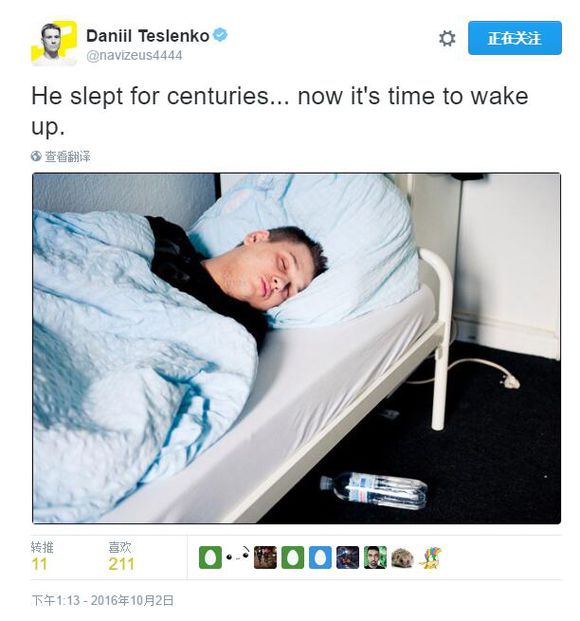The width and height of the screenshot is (580, 621).
Task: Open the second green egg avatar
Action: pyautogui.click(x=293, y=557)
